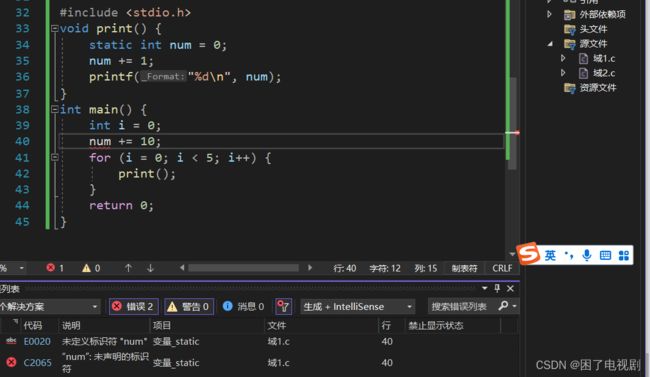The height and width of the screenshot is (377, 650).
Task: Pin the error list panel with the pushpin icon
Action: [x=497, y=288]
